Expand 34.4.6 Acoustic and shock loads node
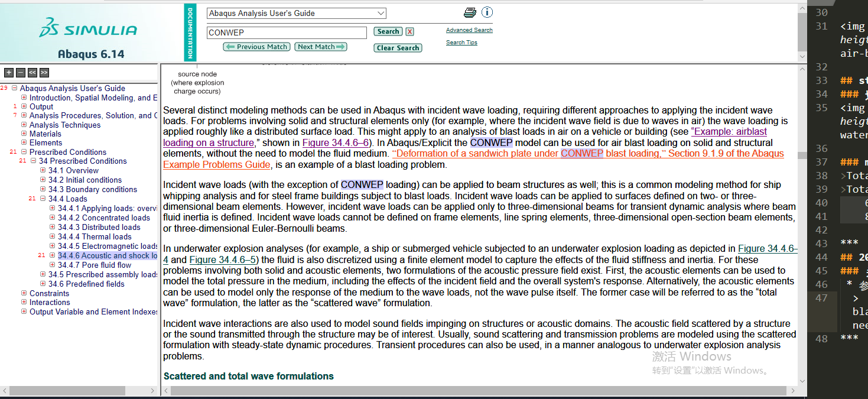 pos(52,255)
